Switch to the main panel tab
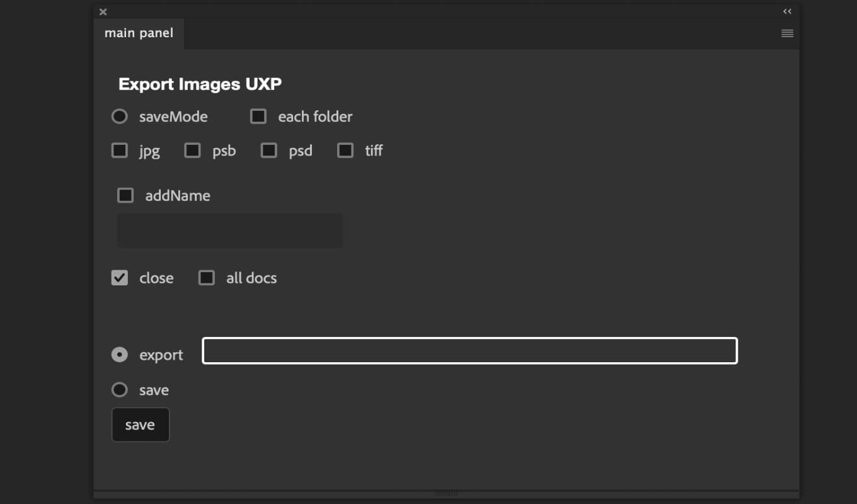 (139, 33)
